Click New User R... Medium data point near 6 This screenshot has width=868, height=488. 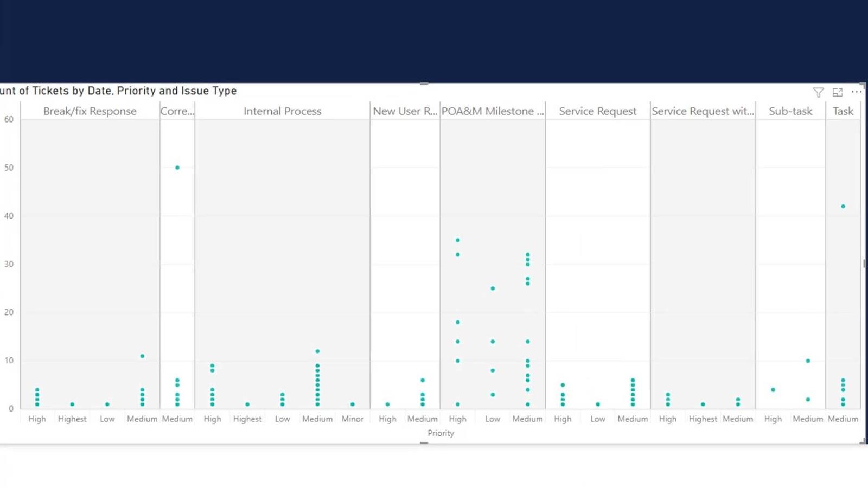(x=423, y=380)
